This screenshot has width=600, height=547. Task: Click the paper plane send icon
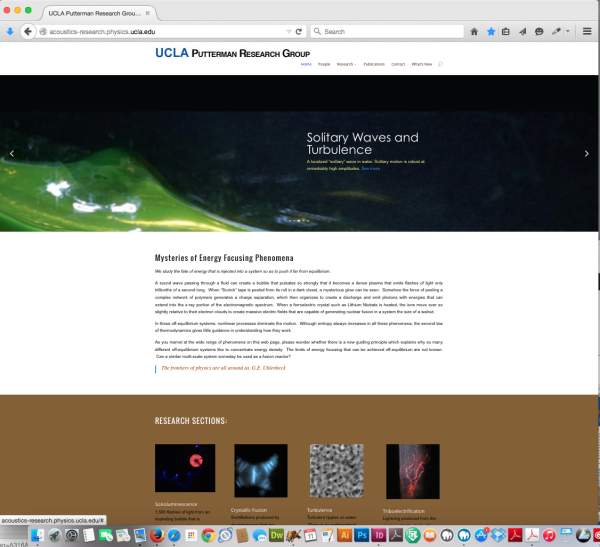[x=522, y=31]
